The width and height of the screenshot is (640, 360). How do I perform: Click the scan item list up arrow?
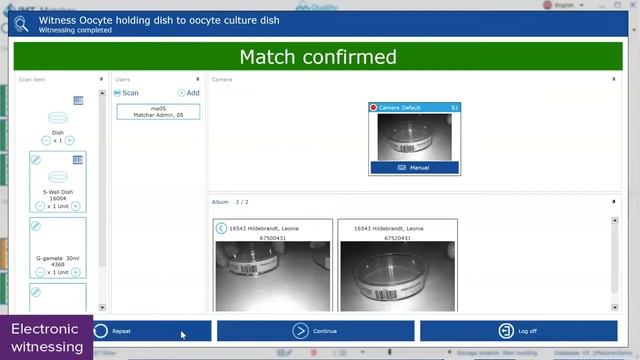(x=102, y=93)
